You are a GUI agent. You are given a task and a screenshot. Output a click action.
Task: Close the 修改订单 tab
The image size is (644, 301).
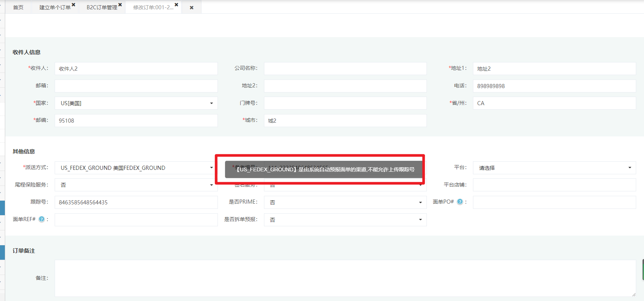(176, 5)
